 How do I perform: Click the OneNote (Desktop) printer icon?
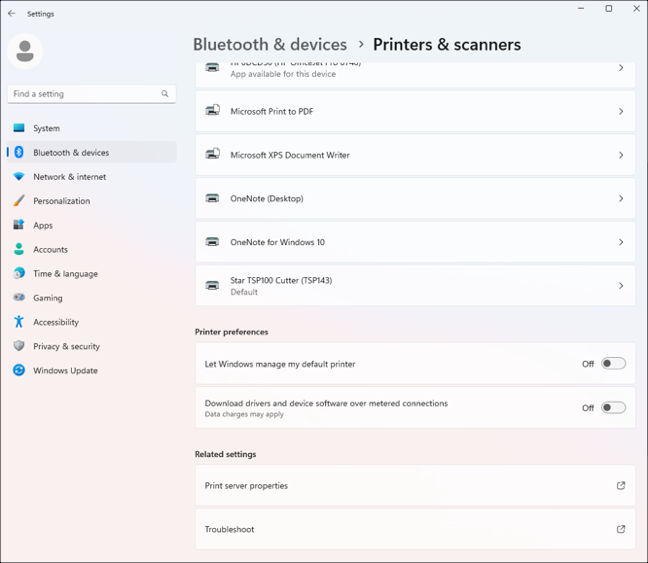(x=212, y=198)
